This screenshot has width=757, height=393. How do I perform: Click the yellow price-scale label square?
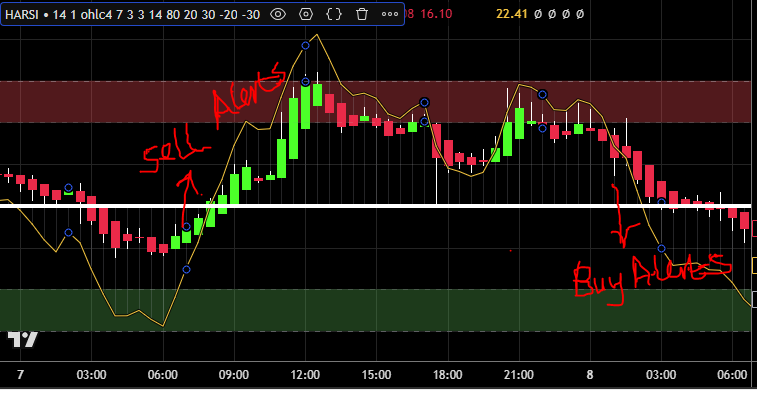pos(755,266)
